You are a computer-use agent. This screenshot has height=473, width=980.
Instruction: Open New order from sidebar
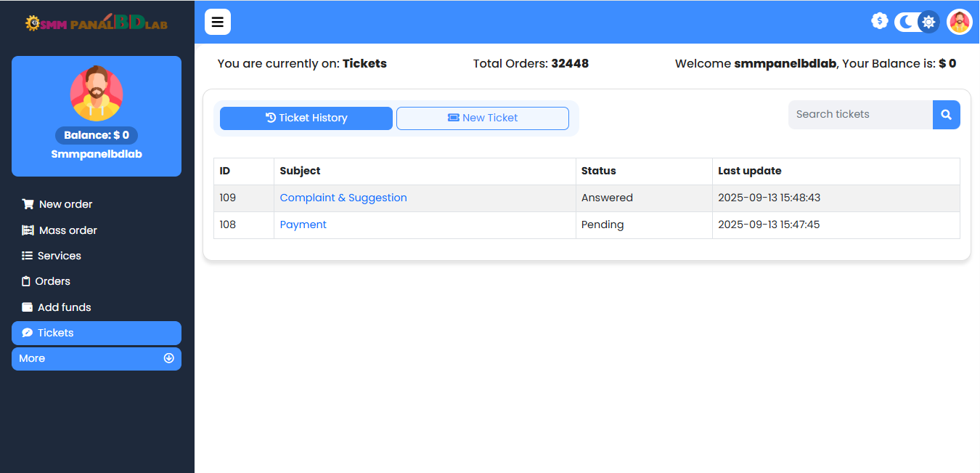pyautogui.click(x=65, y=204)
